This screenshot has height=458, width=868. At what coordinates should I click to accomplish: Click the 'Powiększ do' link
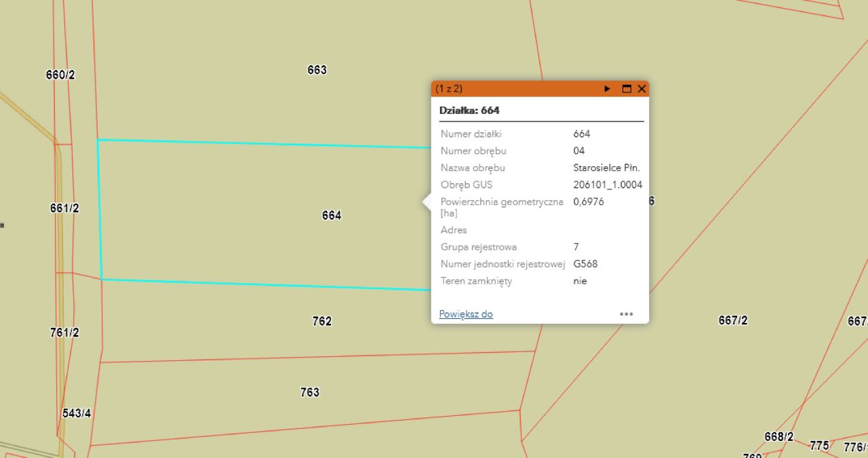tap(466, 314)
